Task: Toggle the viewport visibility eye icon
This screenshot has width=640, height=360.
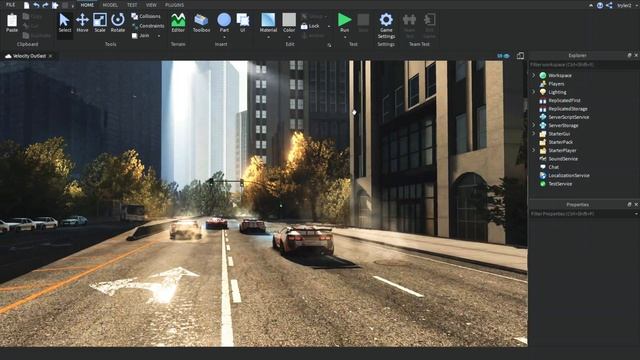Action: (507, 56)
